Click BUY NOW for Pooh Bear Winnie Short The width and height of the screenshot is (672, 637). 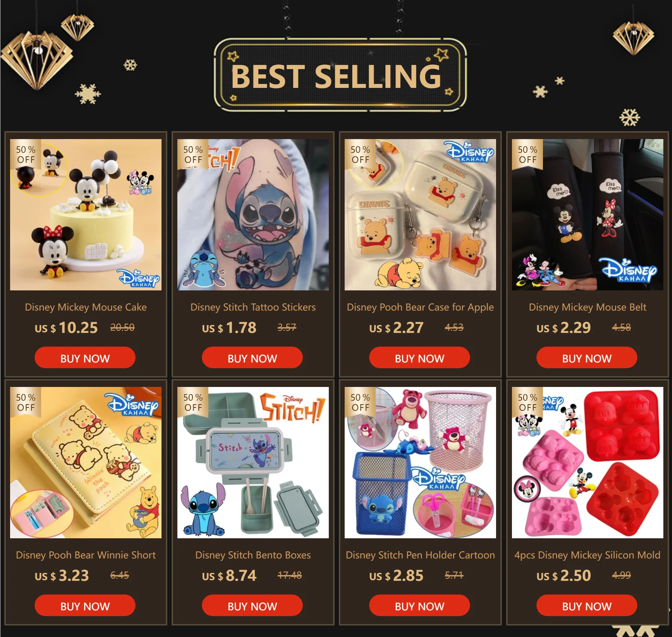pyautogui.click(x=85, y=606)
